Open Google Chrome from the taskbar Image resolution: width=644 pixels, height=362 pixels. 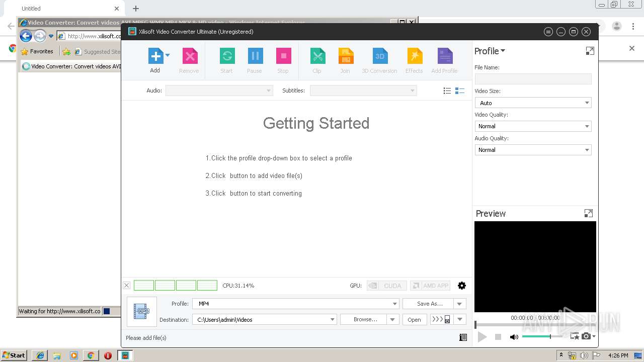click(91, 355)
